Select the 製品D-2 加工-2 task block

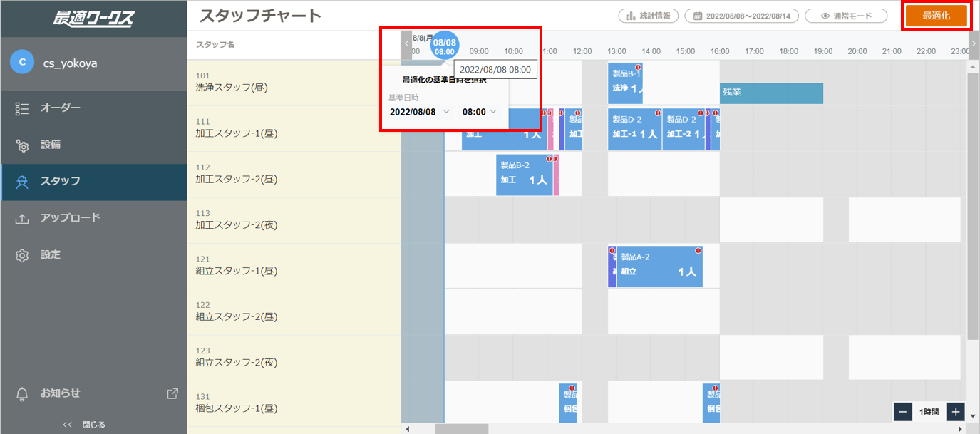click(684, 129)
